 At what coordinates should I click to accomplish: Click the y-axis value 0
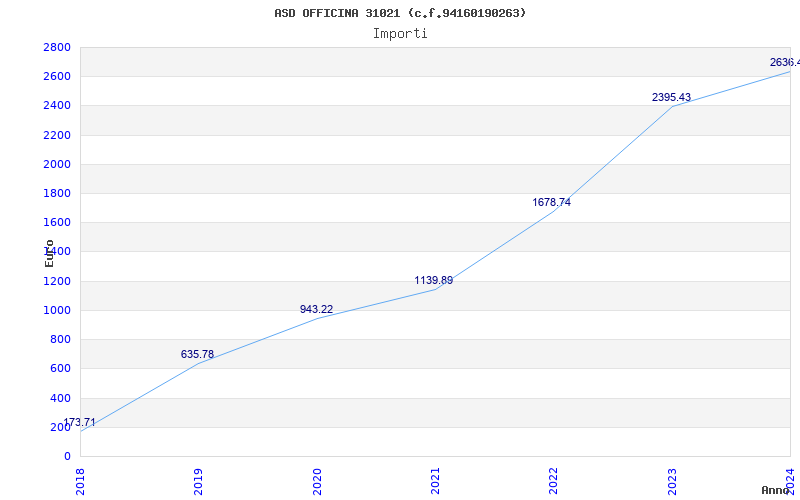(x=67, y=456)
